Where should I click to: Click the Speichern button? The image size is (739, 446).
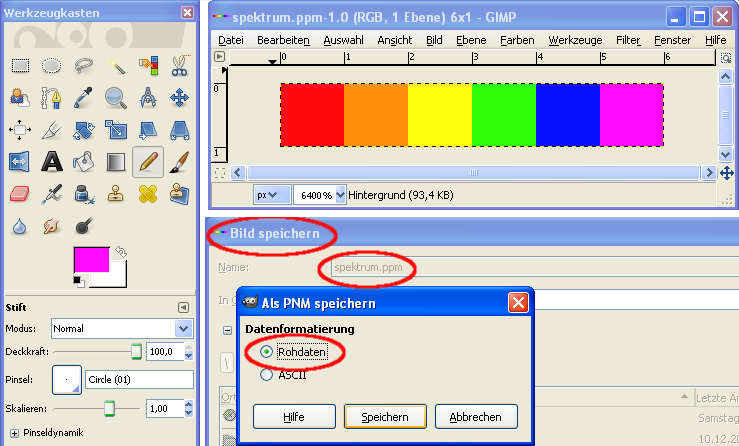coord(385,416)
